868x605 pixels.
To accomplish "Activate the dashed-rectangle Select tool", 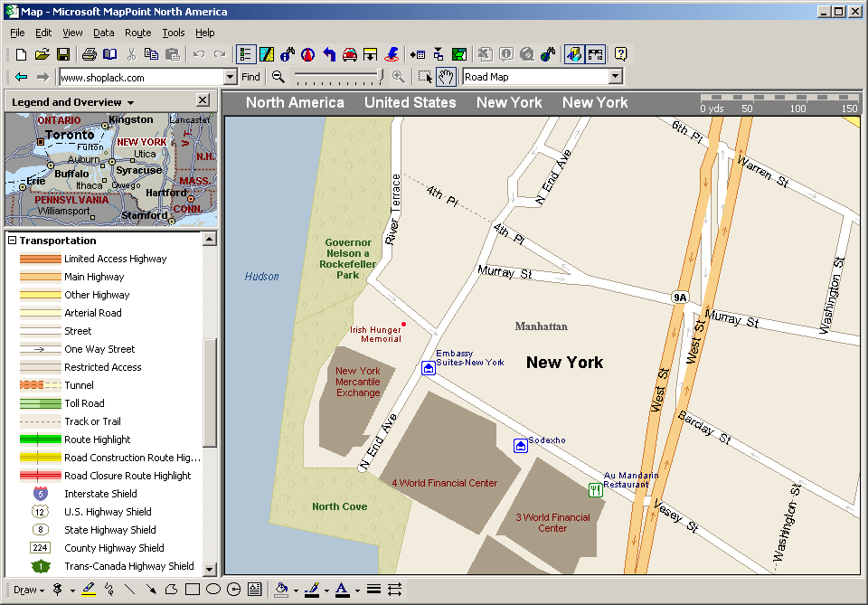I will pyautogui.click(x=425, y=77).
